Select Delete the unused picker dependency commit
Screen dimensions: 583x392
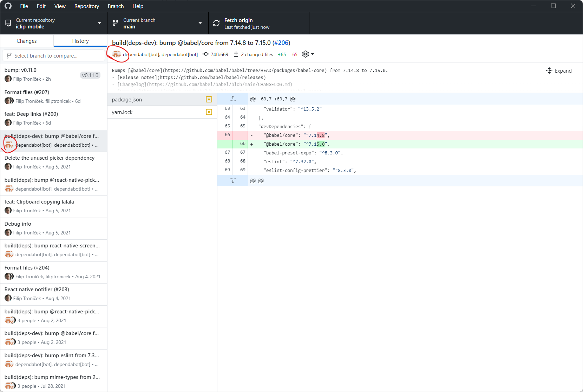tap(54, 163)
